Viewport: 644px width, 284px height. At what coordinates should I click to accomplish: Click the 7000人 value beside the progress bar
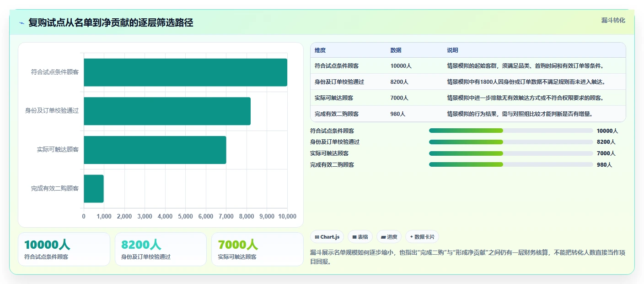(x=606, y=153)
